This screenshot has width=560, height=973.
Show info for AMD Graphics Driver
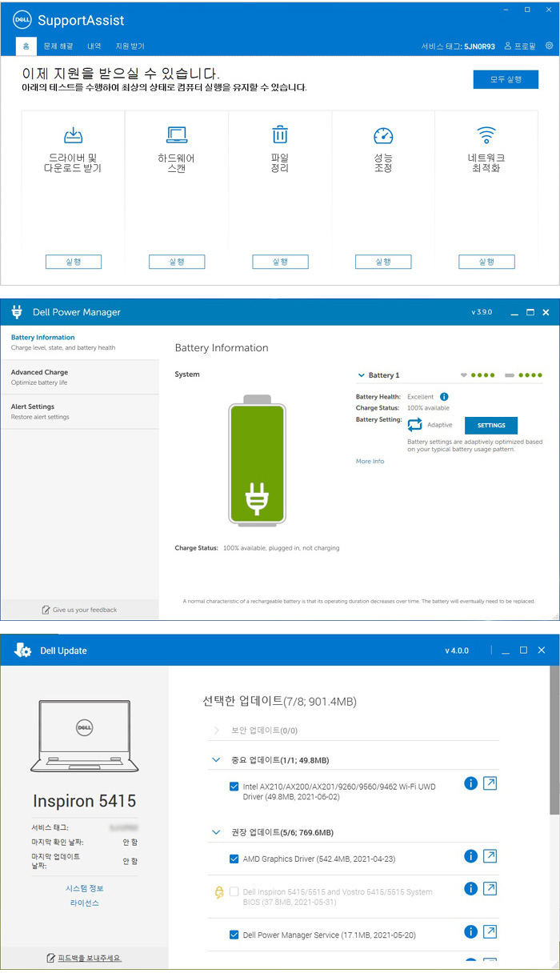(470, 856)
